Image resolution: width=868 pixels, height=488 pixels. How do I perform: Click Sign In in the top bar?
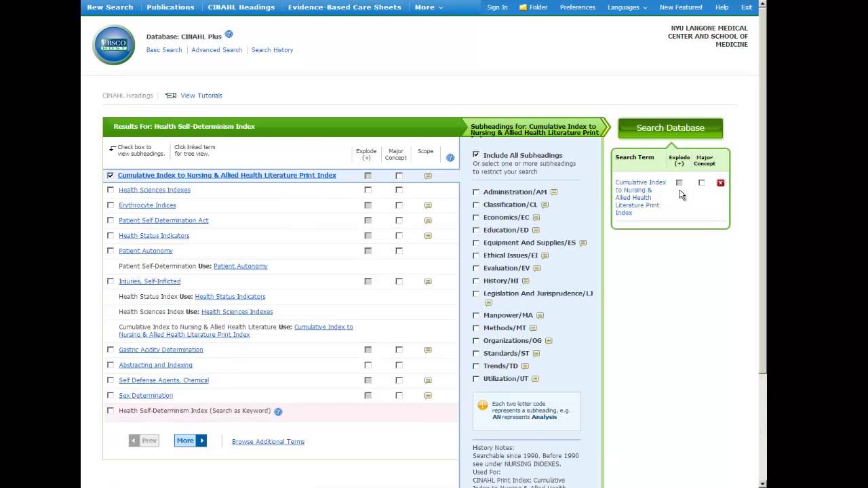click(497, 7)
